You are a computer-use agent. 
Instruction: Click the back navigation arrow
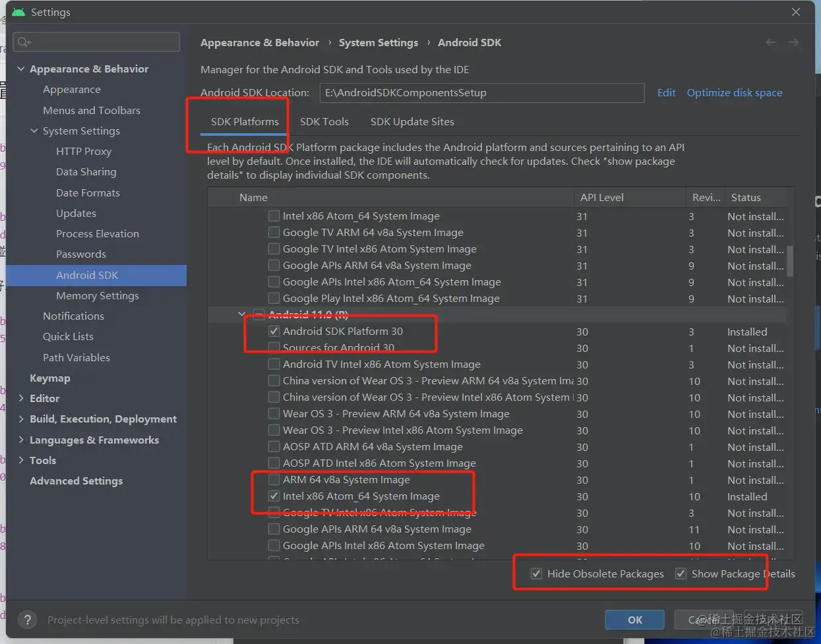pos(771,42)
